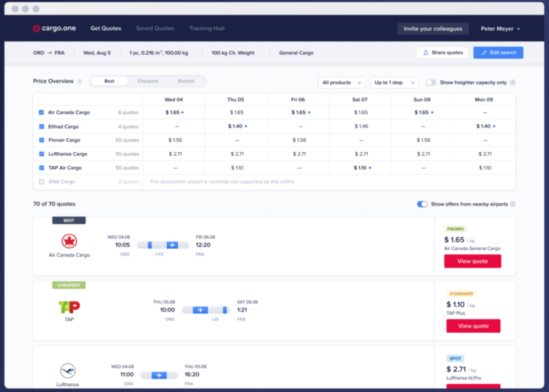Open the nearby airports info icon

[512, 204]
